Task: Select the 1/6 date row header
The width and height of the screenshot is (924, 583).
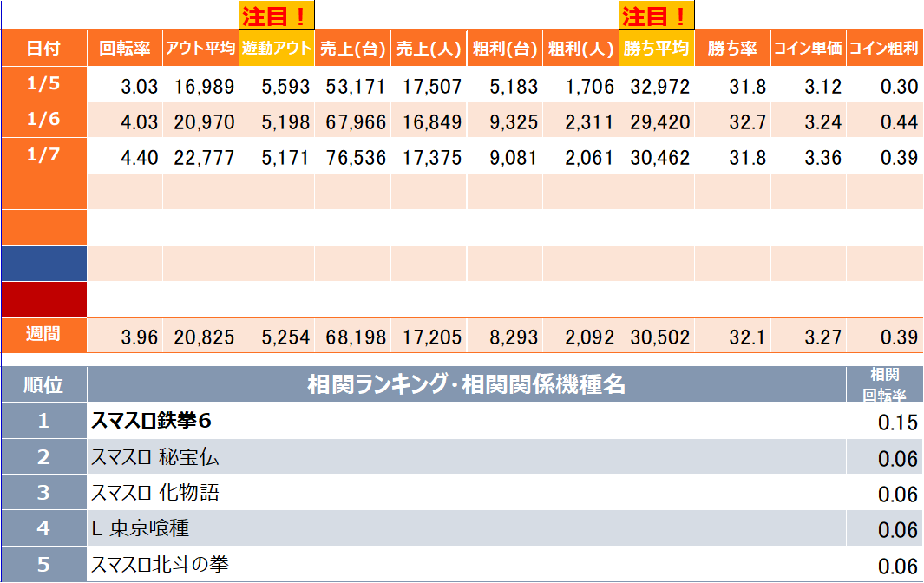Action: (43, 121)
